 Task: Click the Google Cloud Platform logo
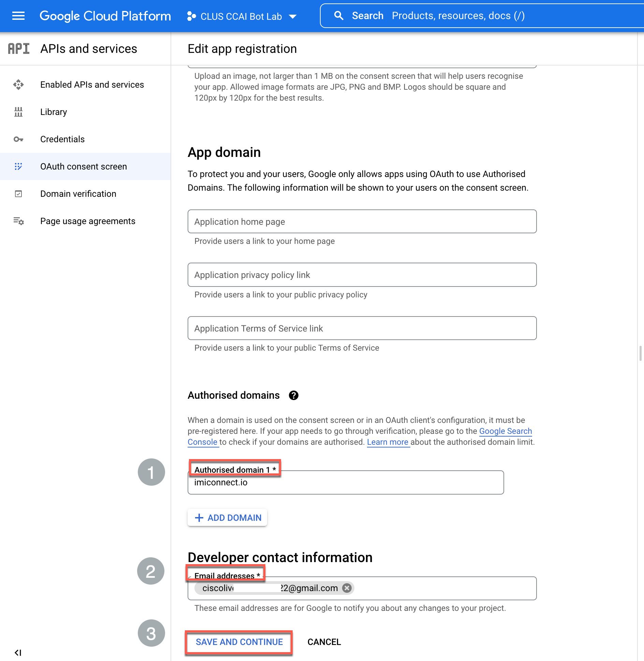tap(105, 16)
